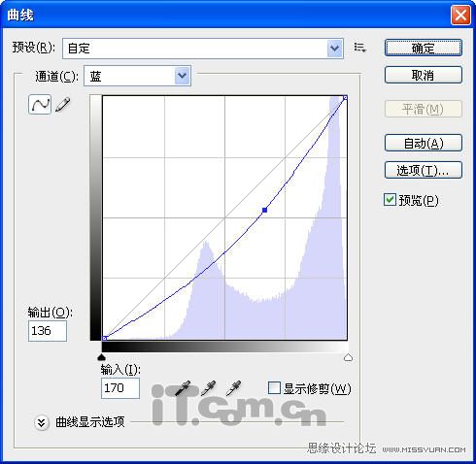Image resolution: width=476 pixels, height=464 pixels.
Task: Pick the gray point eyedropper
Action: click(208, 388)
